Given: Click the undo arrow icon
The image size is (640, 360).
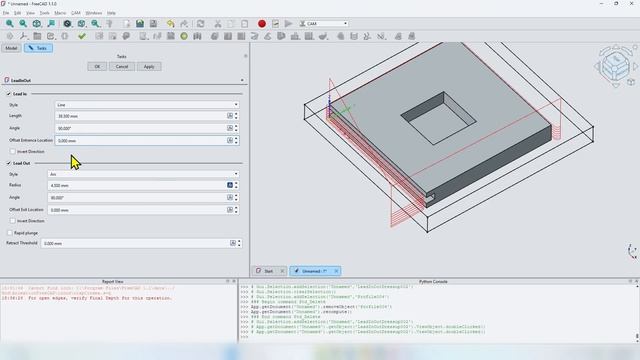Looking at the screenshot, I should tap(171, 24).
